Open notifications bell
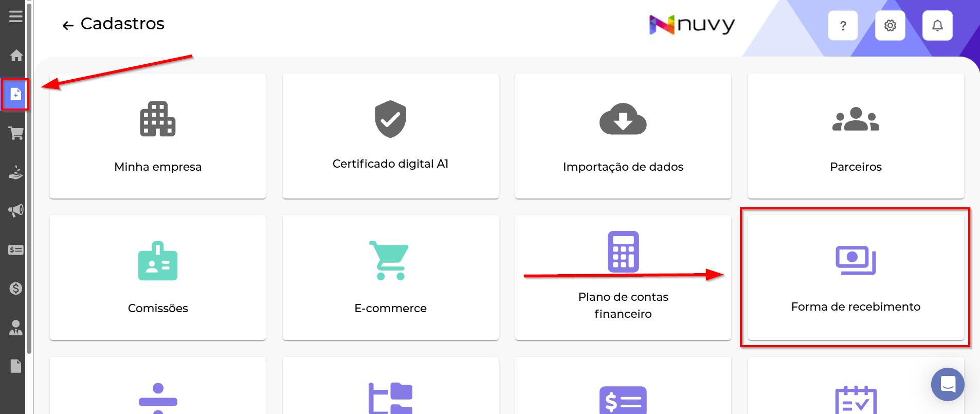The width and height of the screenshot is (980, 414). 937,26
